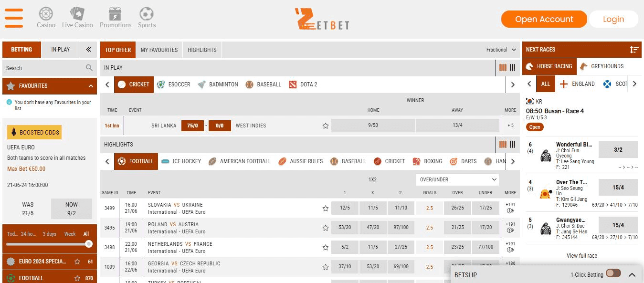Switch highlights to orange column layout
Screen dimensions: 644x283
click(x=503, y=145)
